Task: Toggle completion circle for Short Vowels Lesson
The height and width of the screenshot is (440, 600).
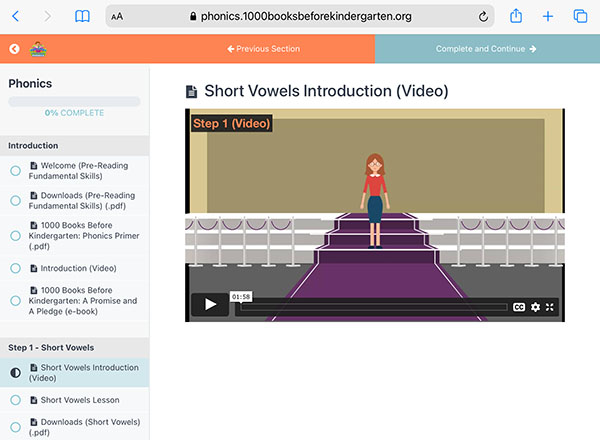Action: (15, 400)
